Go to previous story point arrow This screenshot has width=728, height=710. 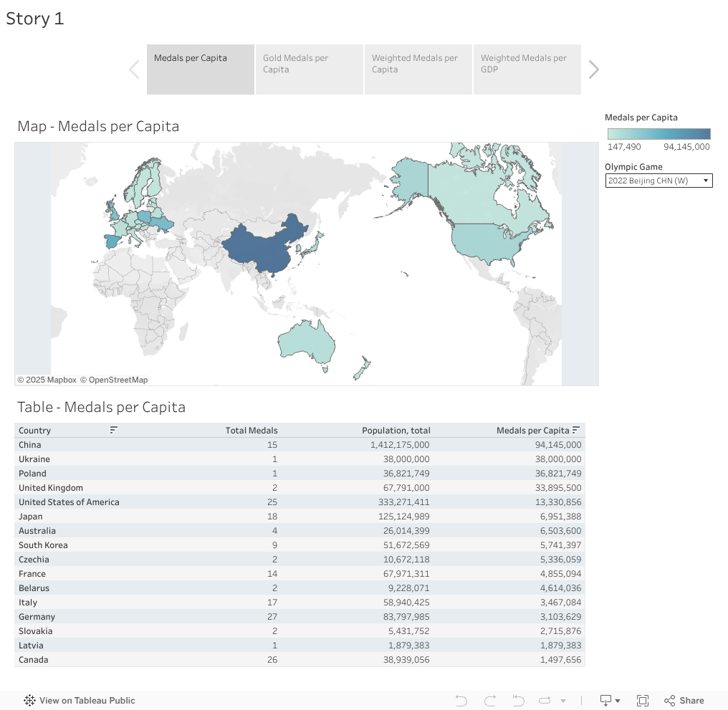point(134,69)
